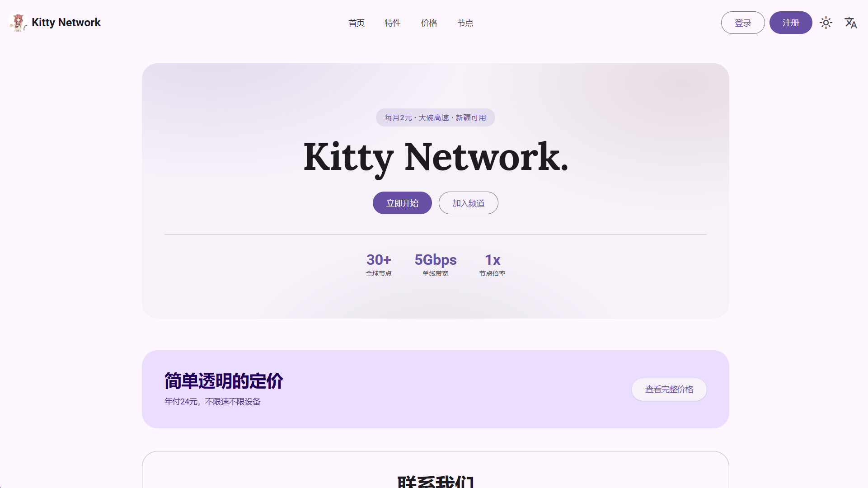Click the 5Gbps 单线带宽 statistic

[x=436, y=265]
